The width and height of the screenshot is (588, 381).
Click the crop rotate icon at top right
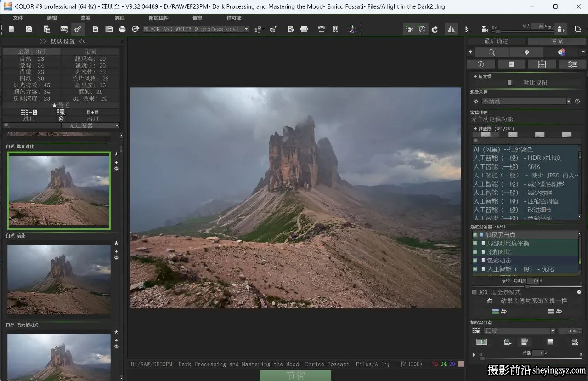(577, 29)
